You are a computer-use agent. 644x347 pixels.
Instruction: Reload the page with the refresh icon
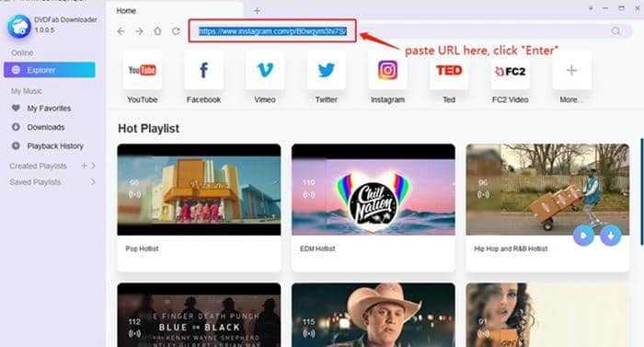point(176,31)
